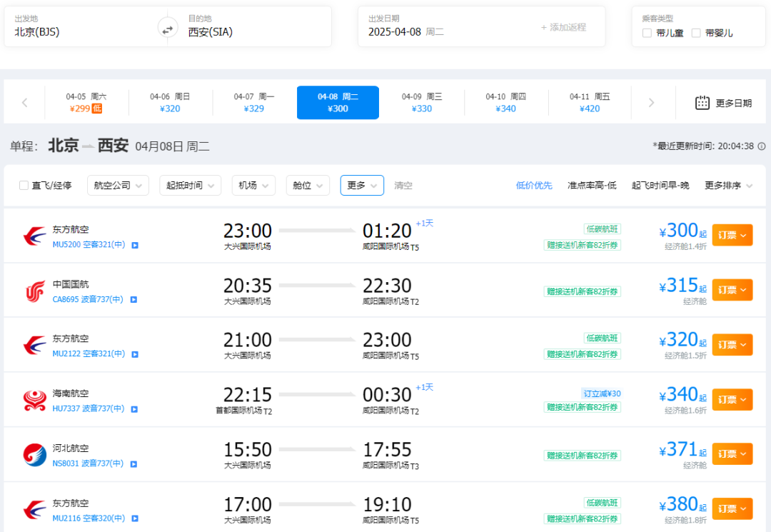771x532 pixels.
Task: Swap departure and destination cities icon
Action: (x=167, y=29)
